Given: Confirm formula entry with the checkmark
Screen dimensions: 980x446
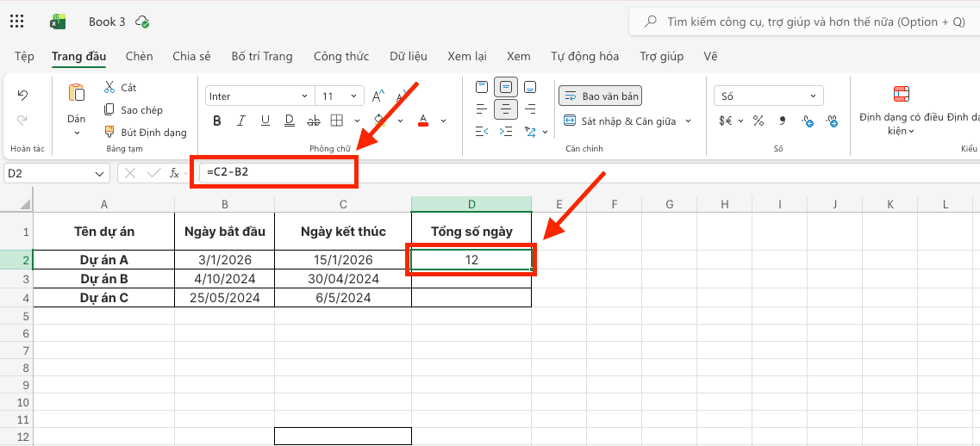Looking at the screenshot, I should [153, 173].
